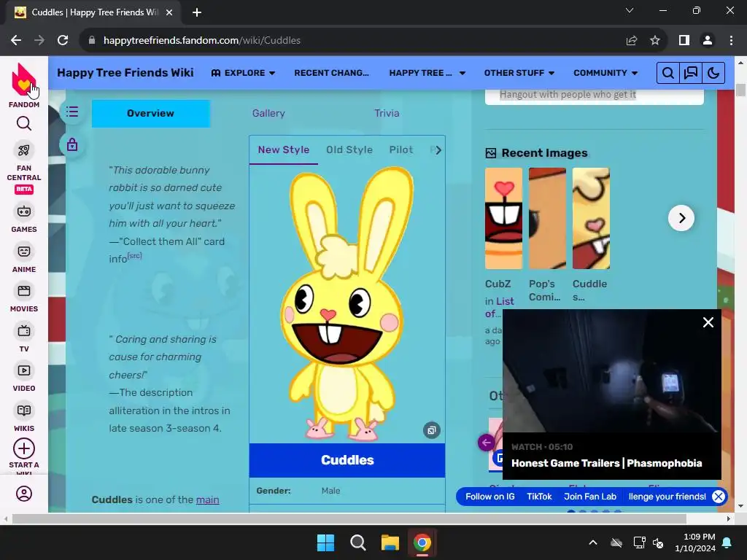Go back to previous page
Screen dimensions: 747x560
(x=16, y=41)
